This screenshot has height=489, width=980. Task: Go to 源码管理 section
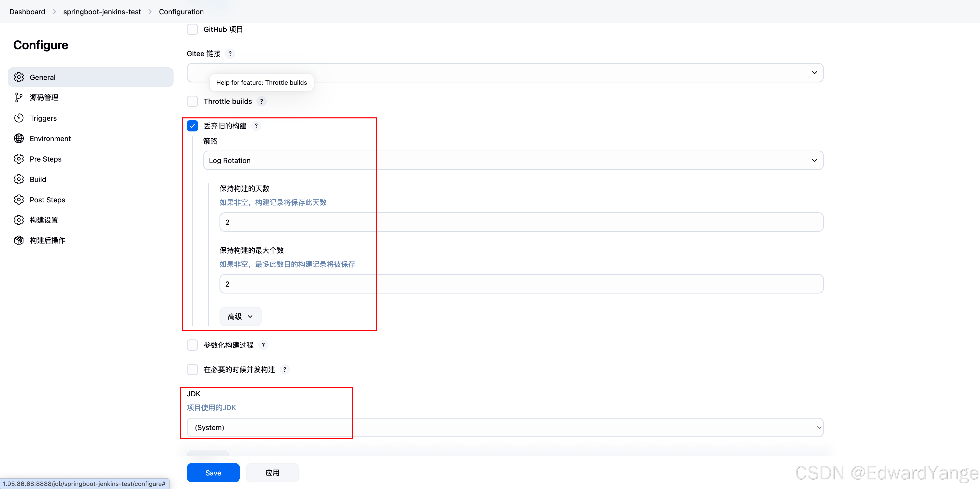pos(91,97)
